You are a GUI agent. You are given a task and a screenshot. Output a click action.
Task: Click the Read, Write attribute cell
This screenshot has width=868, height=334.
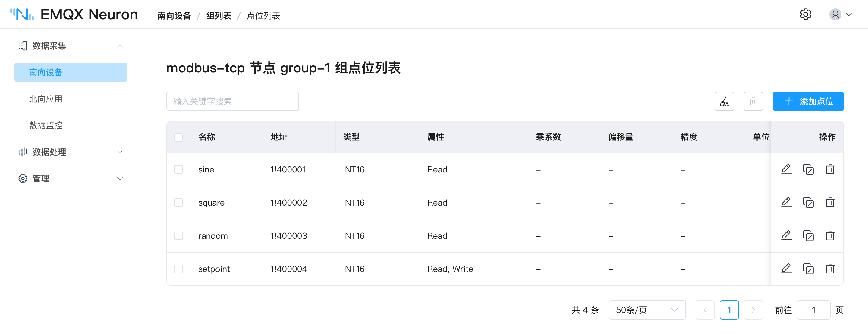point(450,269)
